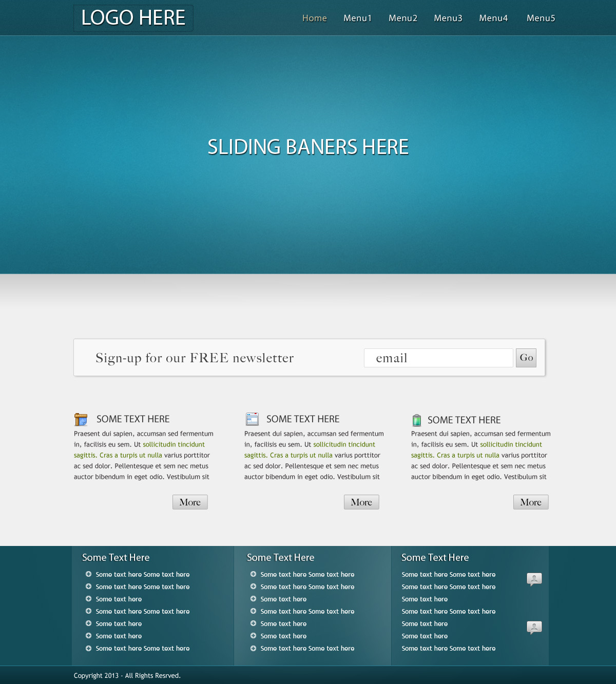The image size is (616, 684).
Task: Click Some Text Here title of middle footer column
Action: [x=281, y=558]
